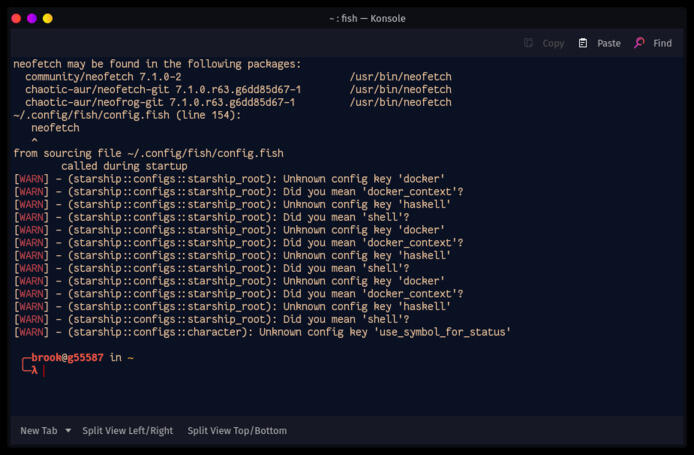Click the 'use_symbol_for_status' warning line
Image resolution: width=694 pixels, height=455 pixels.
point(262,332)
